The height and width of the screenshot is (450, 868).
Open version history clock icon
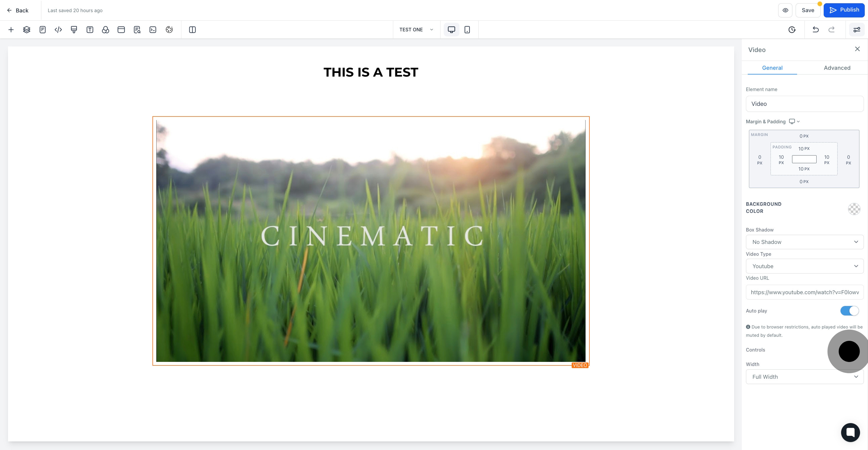pyautogui.click(x=792, y=30)
